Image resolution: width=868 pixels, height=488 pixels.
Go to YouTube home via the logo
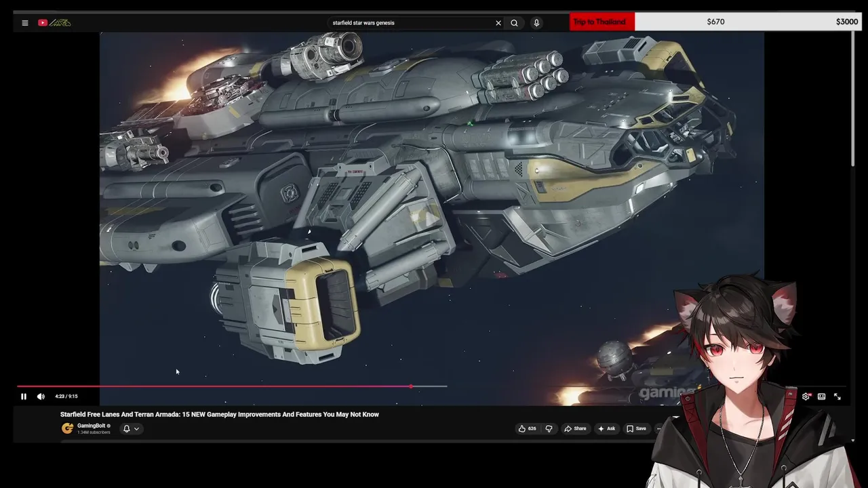coord(54,22)
